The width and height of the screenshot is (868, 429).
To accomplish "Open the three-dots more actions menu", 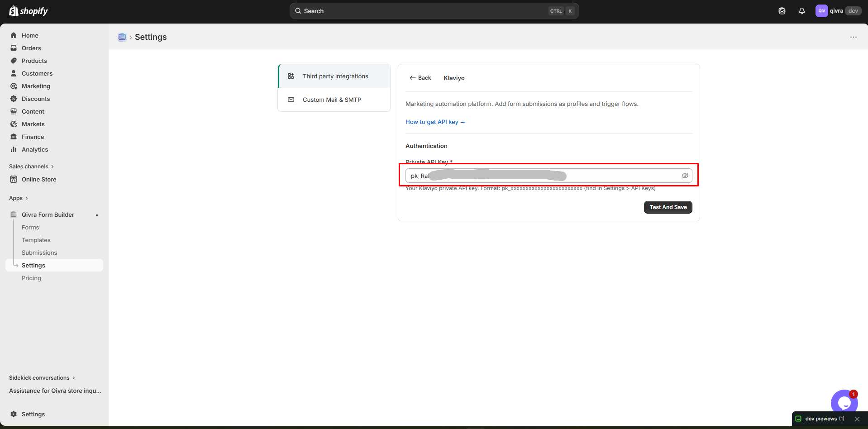I will 854,37.
